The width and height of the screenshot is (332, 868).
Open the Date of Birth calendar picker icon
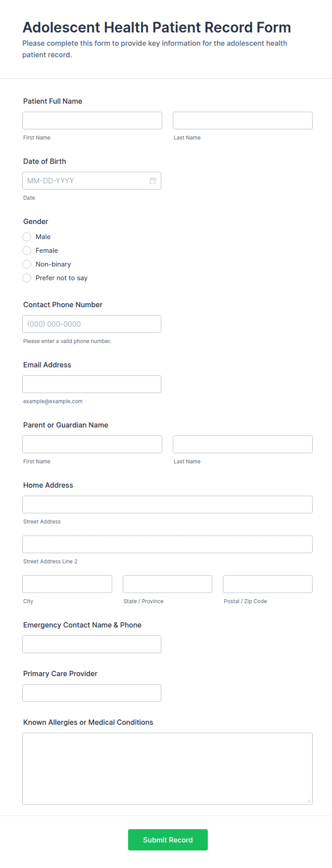153,181
